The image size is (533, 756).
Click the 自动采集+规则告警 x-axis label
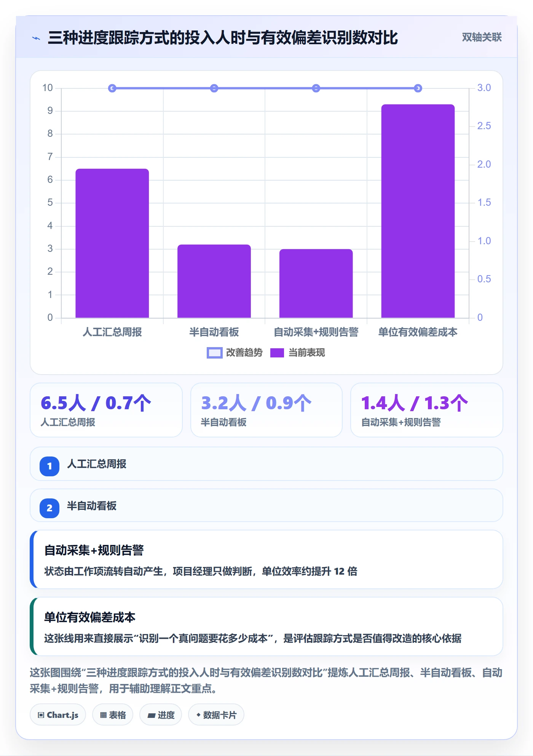click(316, 332)
